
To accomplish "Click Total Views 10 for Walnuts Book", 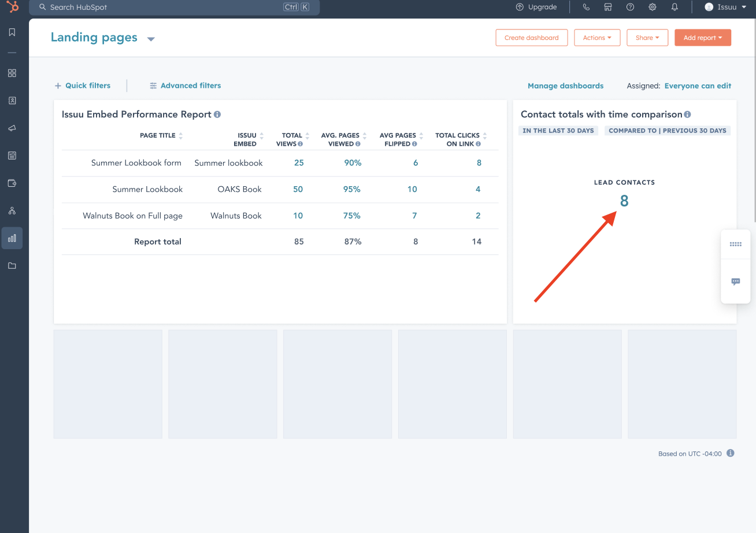I will click(x=298, y=216).
